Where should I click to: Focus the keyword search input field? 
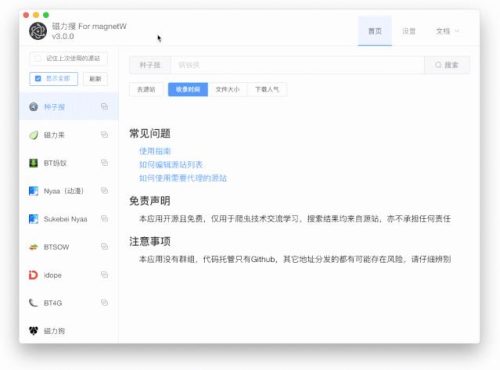(297, 65)
